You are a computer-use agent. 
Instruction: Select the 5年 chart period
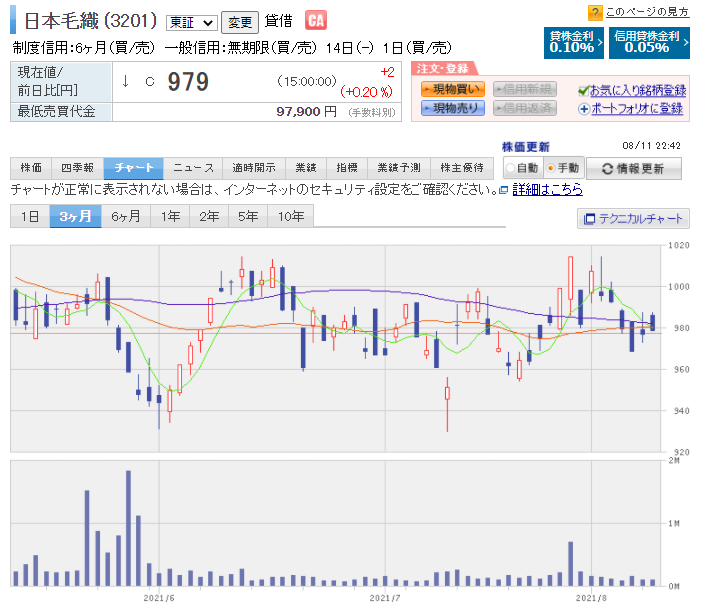pos(248,216)
